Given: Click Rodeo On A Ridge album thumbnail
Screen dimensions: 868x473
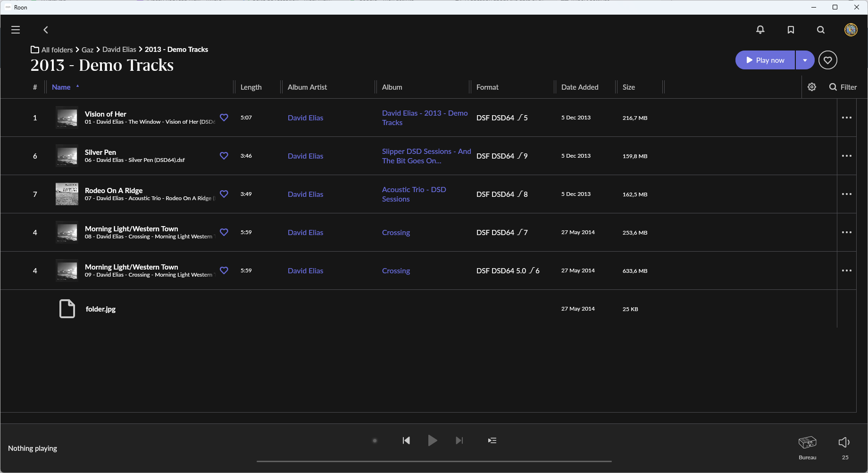Looking at the screenshot, I should point(67,194).
